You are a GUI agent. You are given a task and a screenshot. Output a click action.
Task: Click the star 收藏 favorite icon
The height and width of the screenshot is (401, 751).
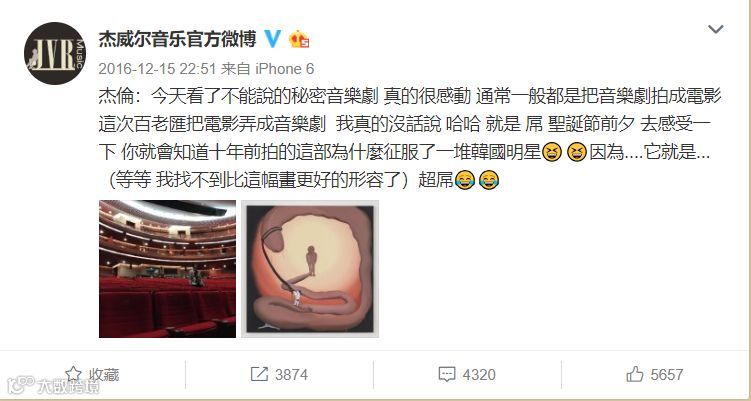coord(73,374)
